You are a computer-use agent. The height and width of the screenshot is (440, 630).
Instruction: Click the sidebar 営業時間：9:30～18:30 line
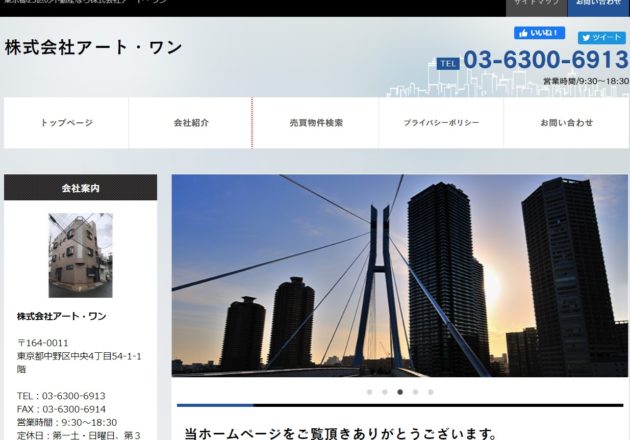67,422
